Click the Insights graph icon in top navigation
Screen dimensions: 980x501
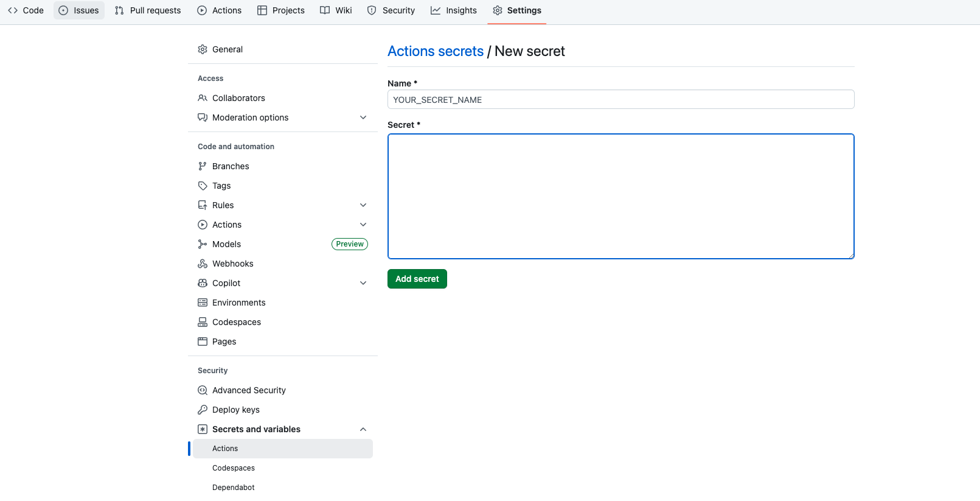click(x=436, y=10)
